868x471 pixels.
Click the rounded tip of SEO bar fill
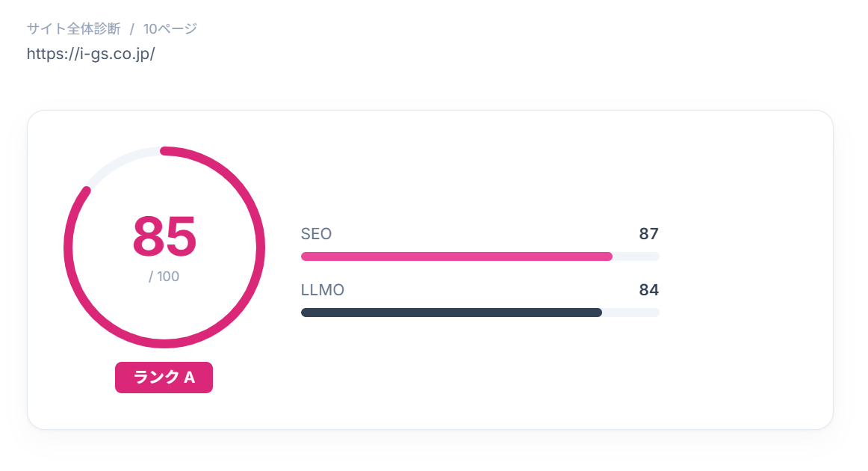609,256
